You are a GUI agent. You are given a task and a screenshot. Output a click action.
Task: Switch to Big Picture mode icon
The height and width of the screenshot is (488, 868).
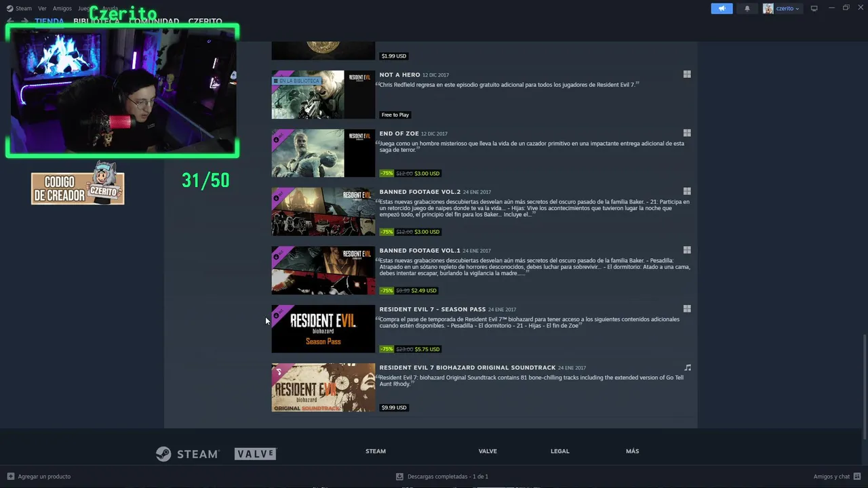pos(814,8)
